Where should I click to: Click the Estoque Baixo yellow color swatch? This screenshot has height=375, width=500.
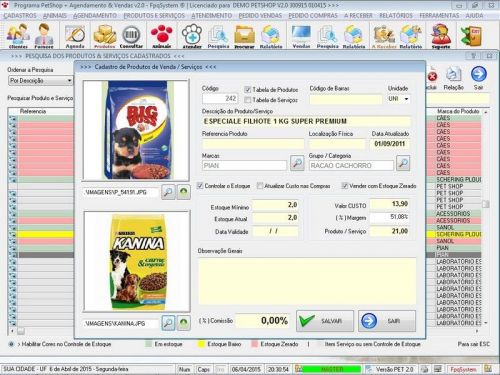tap(201, 344)
